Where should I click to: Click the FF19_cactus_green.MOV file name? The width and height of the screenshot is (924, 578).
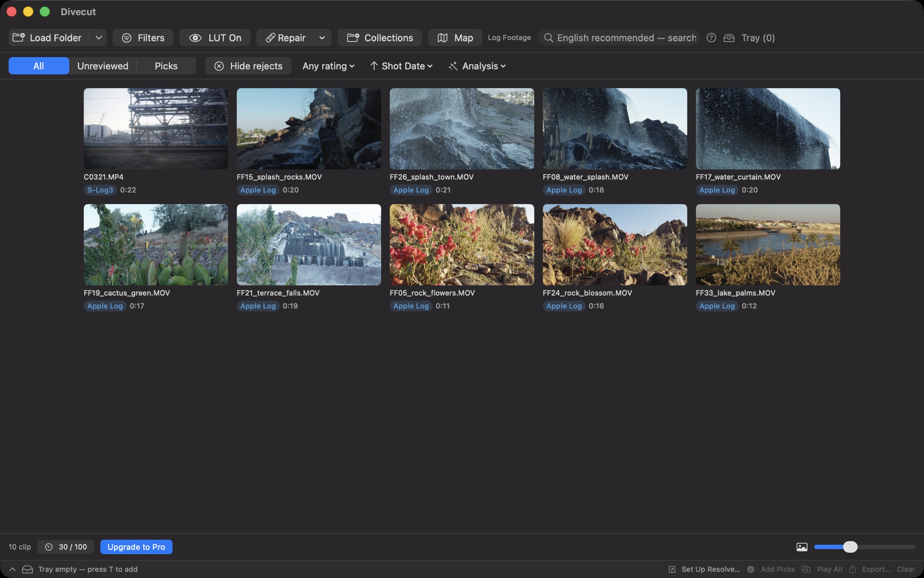tap(127, 293)
